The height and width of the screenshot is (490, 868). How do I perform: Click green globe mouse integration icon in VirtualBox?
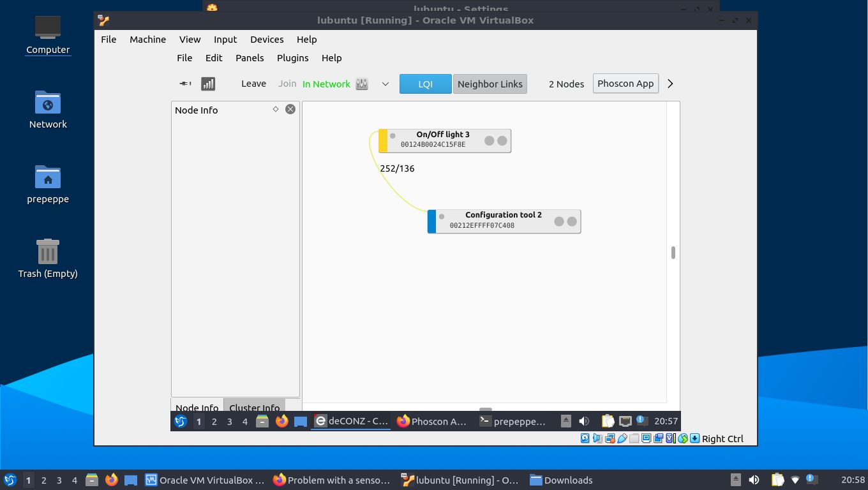click(683, 438)
